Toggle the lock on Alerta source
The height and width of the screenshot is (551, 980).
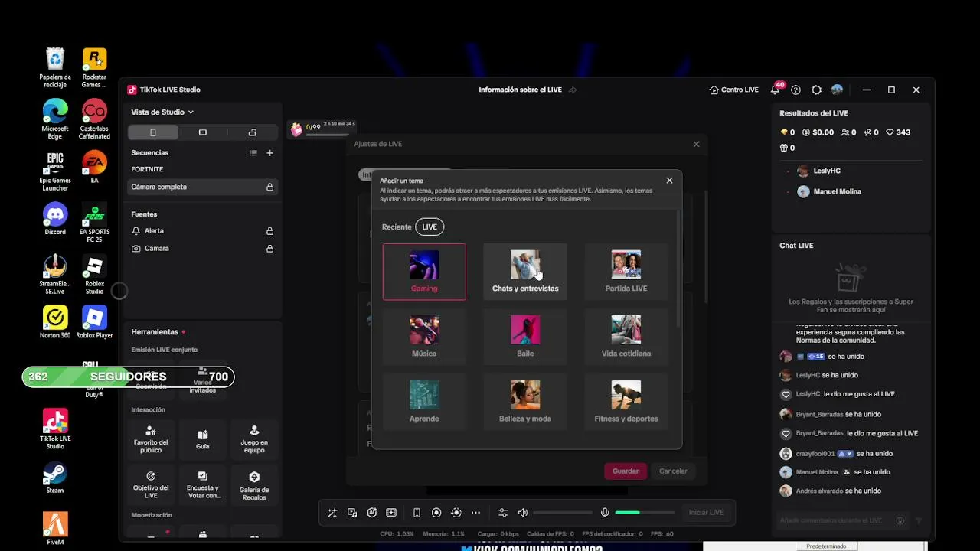click(269, 231)
